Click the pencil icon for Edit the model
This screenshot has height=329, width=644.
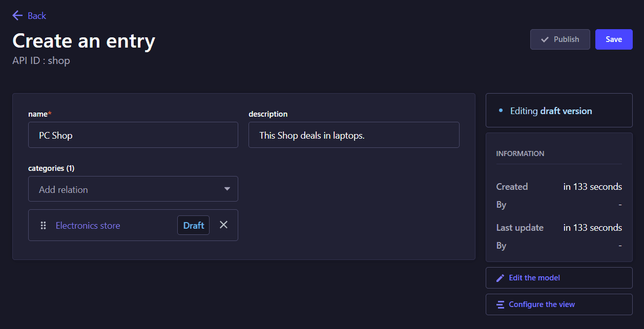501,278
